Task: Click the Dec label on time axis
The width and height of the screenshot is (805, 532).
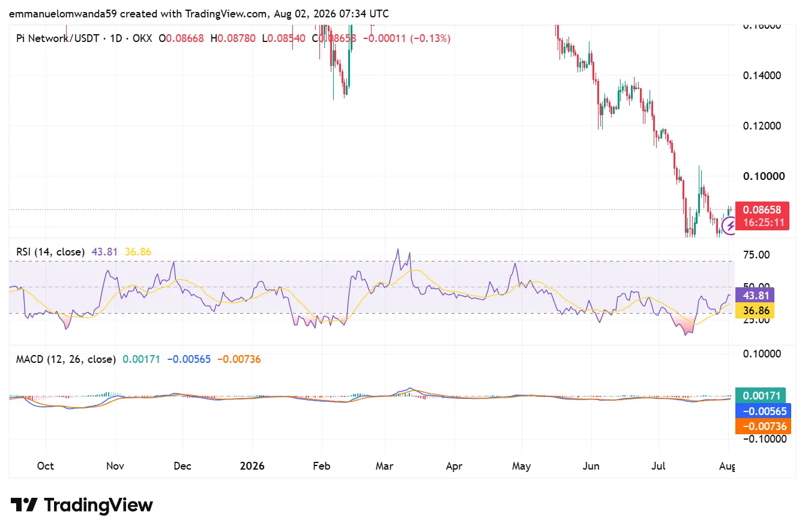Action: [182, 466]
